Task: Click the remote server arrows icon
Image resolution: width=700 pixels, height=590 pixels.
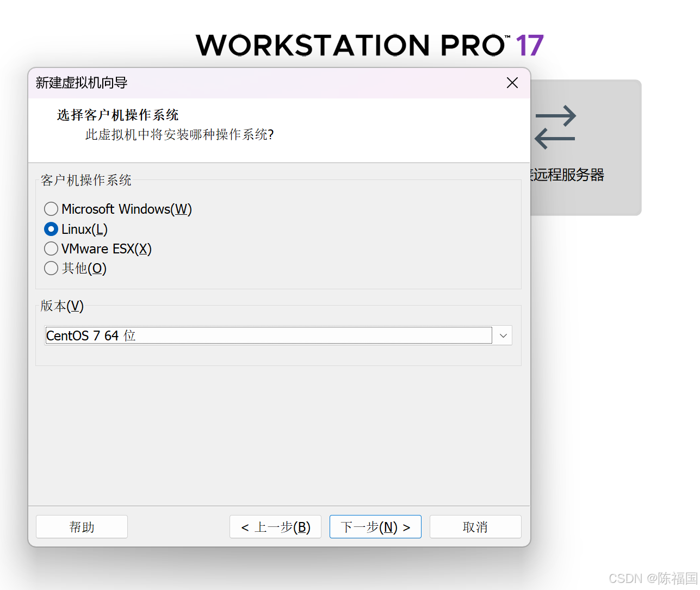Action: coord(555,127)
